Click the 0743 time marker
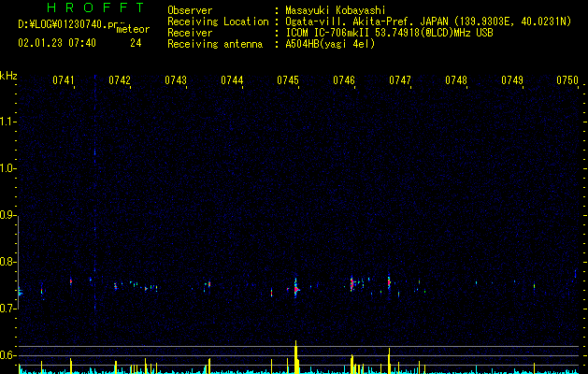Viewport: 588px width, 374px height. (176, 80)
